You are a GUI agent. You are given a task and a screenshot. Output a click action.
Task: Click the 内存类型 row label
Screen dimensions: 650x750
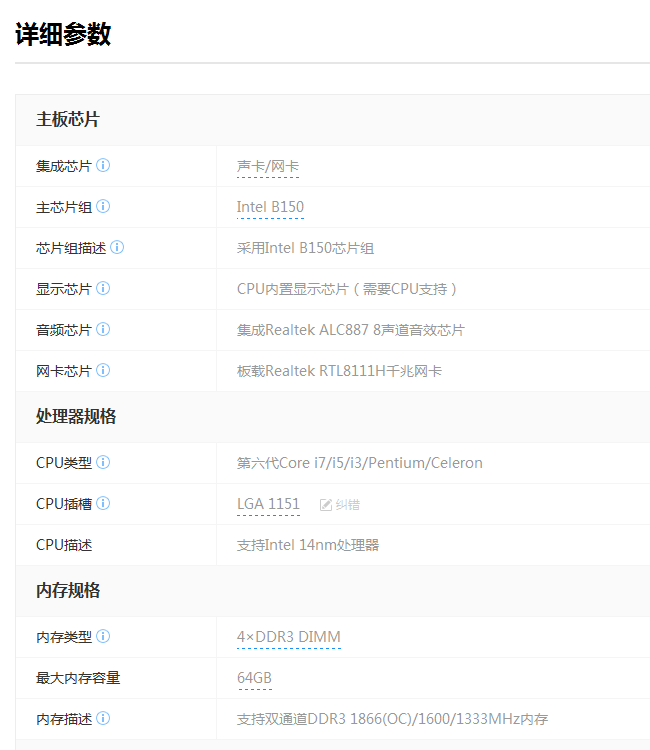64,637
